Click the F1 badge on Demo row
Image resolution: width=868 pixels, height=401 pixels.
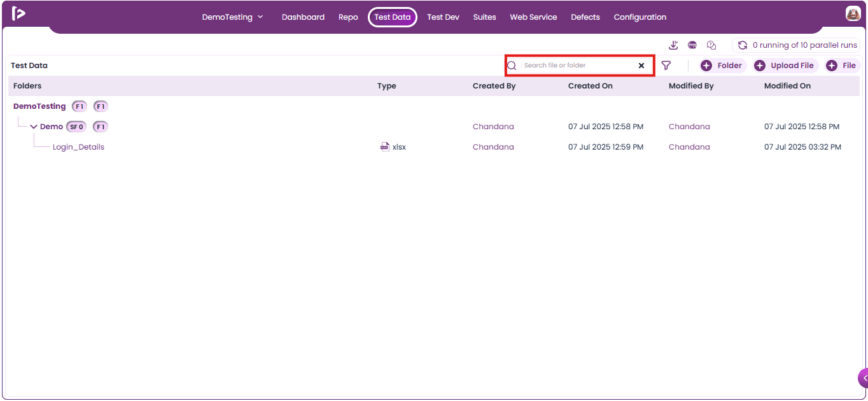(x=101, y=127)
